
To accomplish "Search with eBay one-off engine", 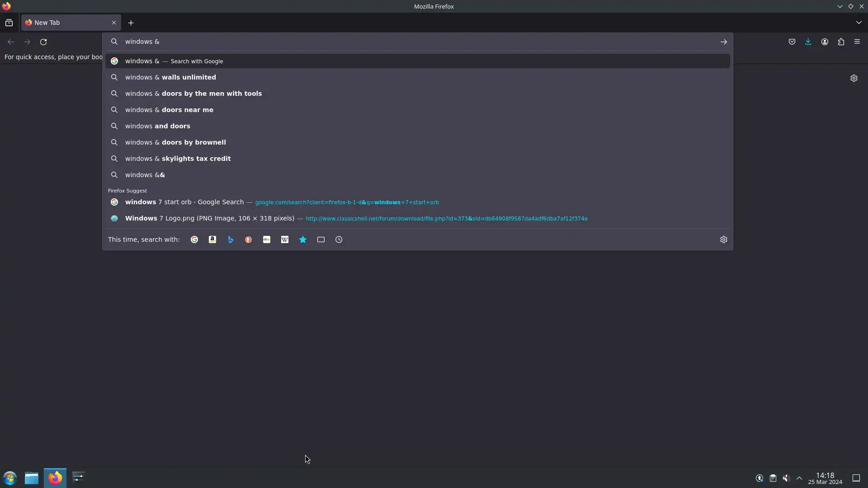I will pos(267,239).
